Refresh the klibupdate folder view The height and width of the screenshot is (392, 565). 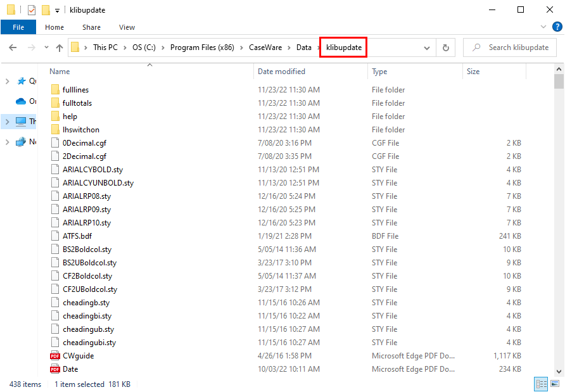(x=446, y=47)
